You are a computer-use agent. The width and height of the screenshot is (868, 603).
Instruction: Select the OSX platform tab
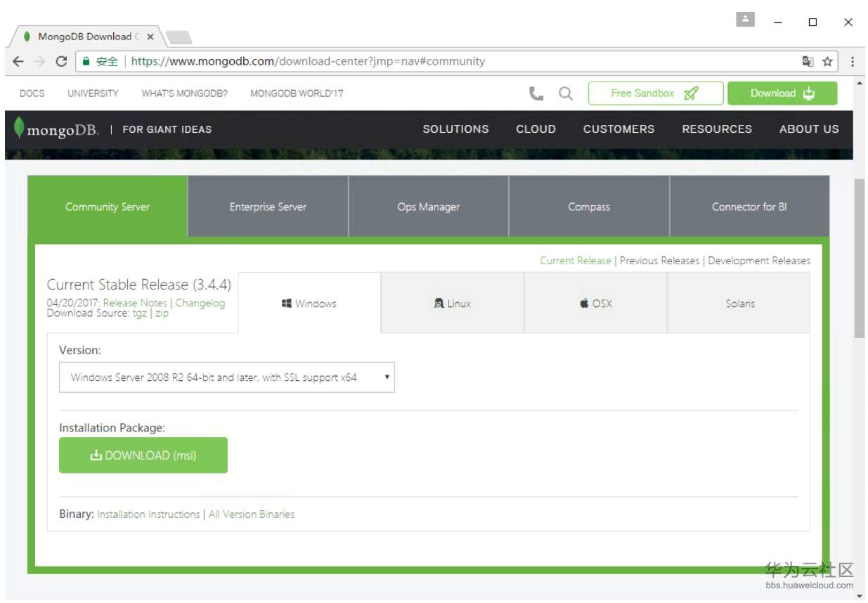[x=596, y=304]
